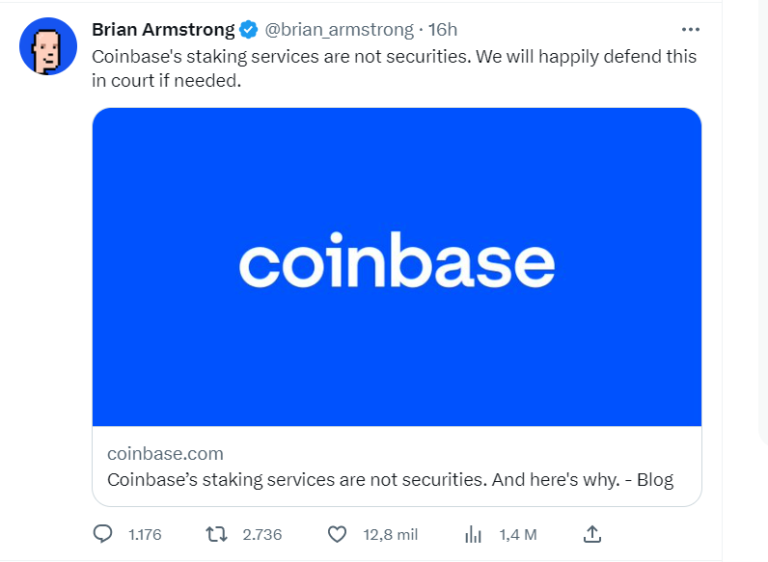Open the blue Coinbase preview image
The image size is (768, 562).
(x=397, y=180)
